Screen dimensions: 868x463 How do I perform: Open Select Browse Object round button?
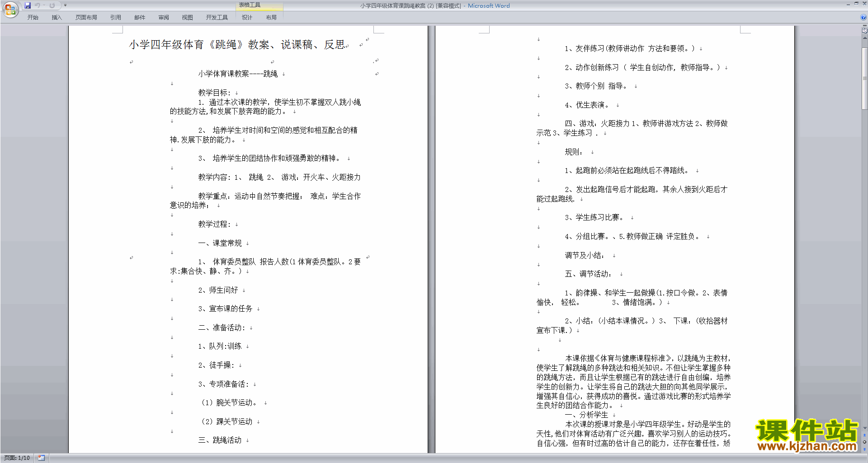864,442
